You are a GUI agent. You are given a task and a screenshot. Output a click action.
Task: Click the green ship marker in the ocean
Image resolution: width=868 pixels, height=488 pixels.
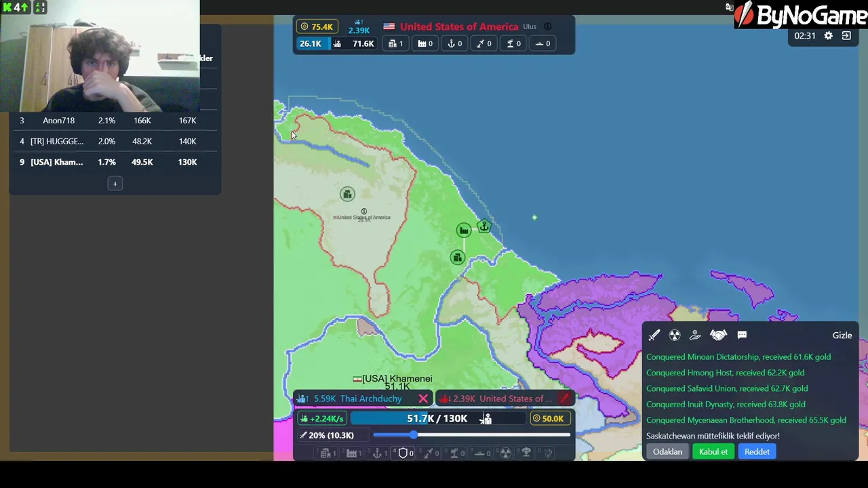pyautogui.click(x=534, y=218)
